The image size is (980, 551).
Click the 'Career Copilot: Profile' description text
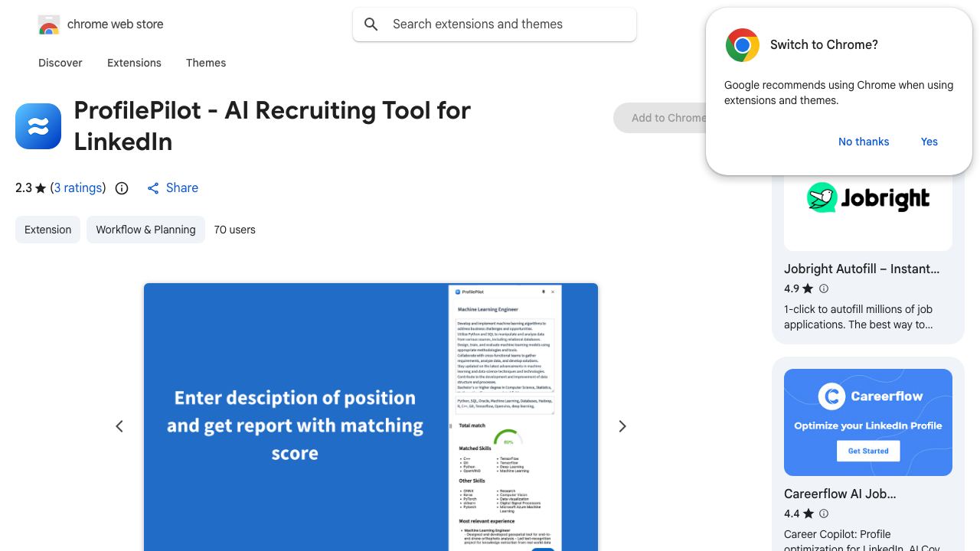[x=862, y=541]
